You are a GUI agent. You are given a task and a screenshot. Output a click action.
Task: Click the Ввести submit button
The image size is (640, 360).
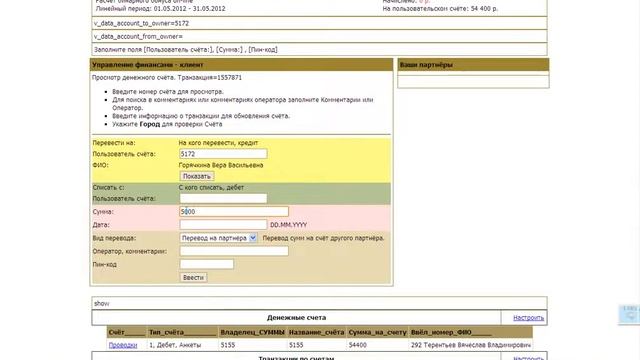(x=193, y=278)
